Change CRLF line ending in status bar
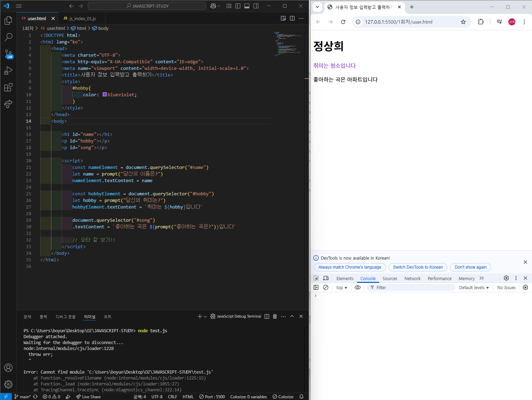The width and height of the screenshot is (532, 400). click(x=173, y=397)
